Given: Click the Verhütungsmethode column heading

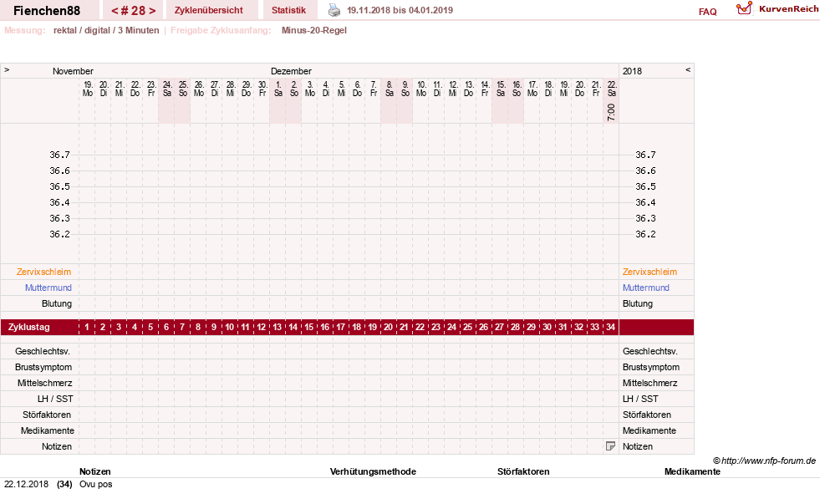Looking at the screenshot, I should coord(373,471).
